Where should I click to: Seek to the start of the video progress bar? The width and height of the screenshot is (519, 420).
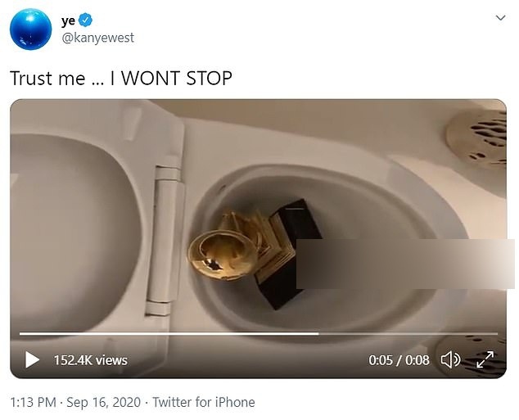pyautogui.click(x=21, y=334)
